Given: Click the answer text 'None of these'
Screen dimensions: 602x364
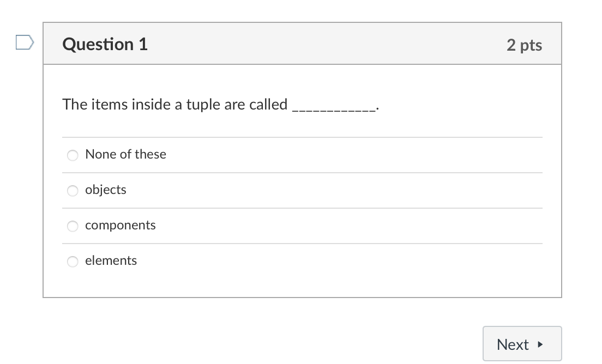Looking at the screenshot, I should pyautogui.click(x=125, y=154).
